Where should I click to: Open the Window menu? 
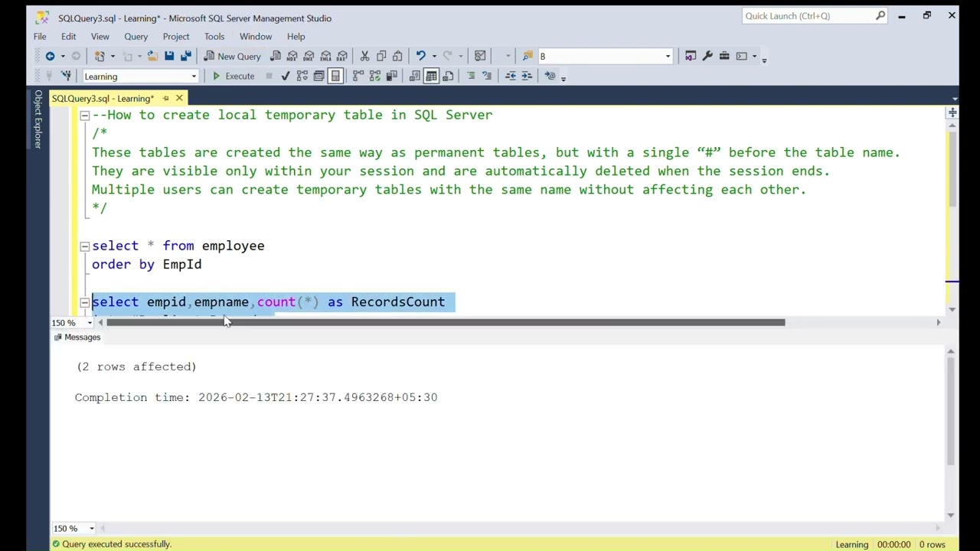click(256, 36)
